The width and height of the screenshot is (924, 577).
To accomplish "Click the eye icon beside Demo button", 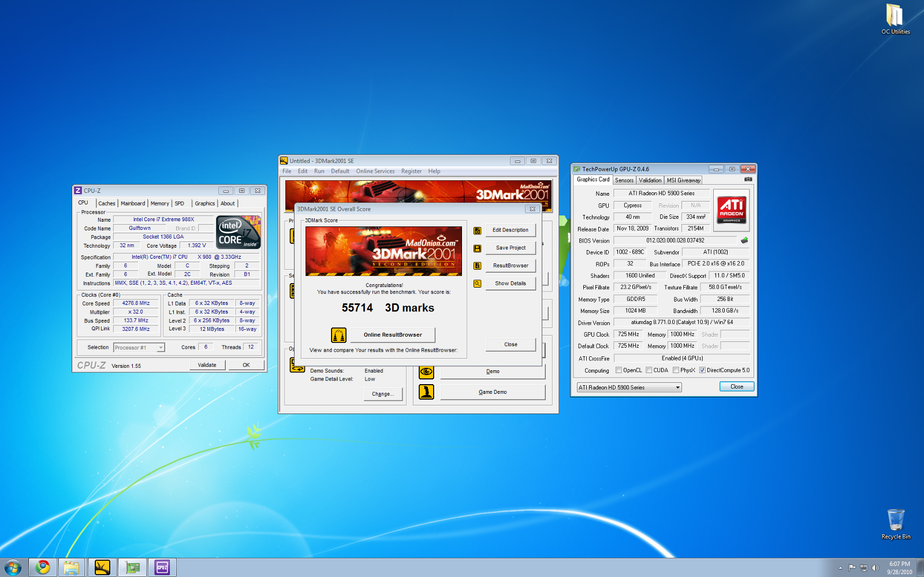I will [x=426, y=371].
